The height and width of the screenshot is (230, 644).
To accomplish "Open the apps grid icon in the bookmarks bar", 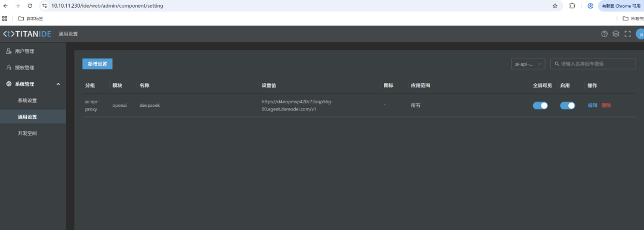I will coord(5,19).
